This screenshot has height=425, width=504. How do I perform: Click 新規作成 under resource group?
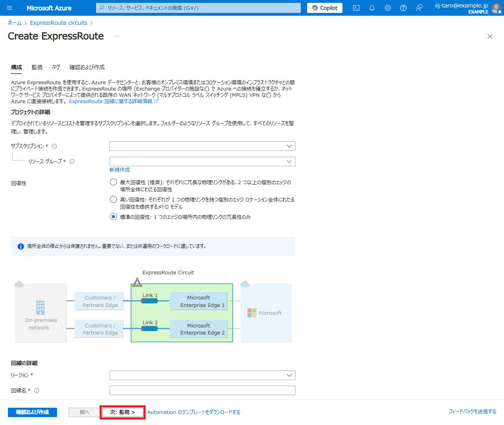[120, 170]
